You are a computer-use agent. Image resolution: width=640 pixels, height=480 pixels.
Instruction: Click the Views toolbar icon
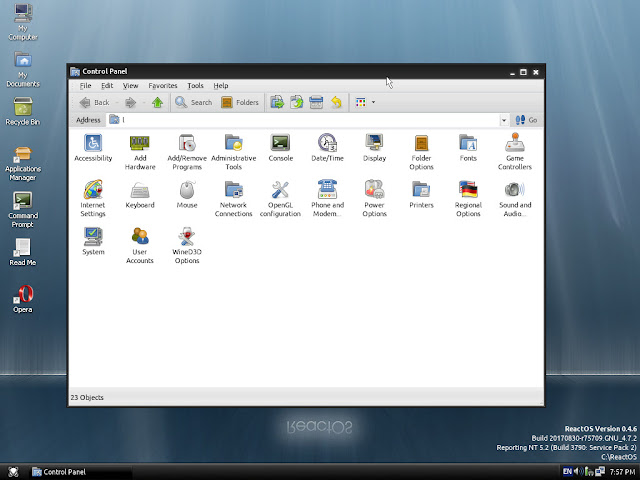click(x=361, y=102)
